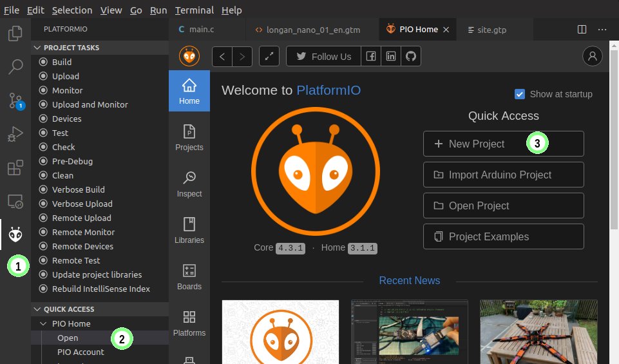Click the Recent News link
The image size is (619, 364).
click(409, 281)
